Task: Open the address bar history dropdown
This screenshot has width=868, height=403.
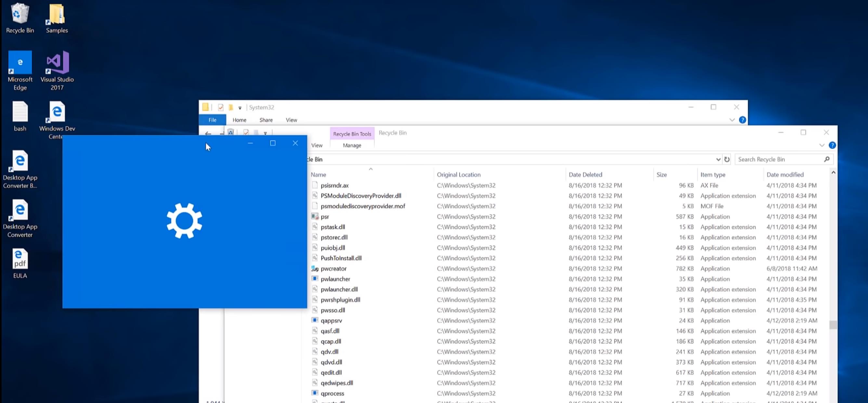Action: (x=718, y=159)
